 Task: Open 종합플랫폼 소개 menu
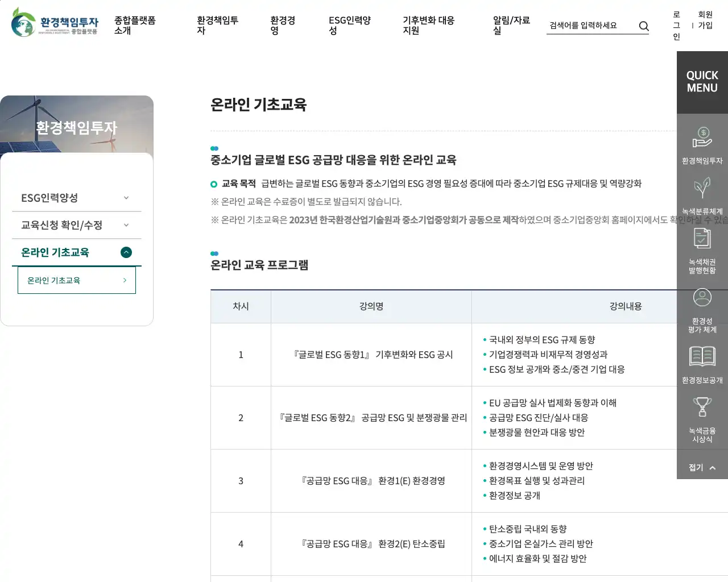click(x=135, y=25)
